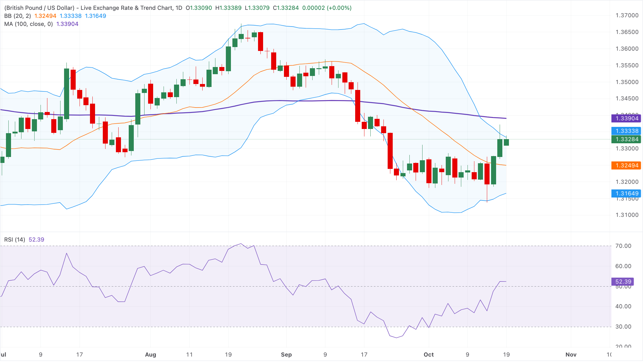Click the MA value 1.33904 in legend
The width and height of the screenshot is (643, 364).
[67, 24]
